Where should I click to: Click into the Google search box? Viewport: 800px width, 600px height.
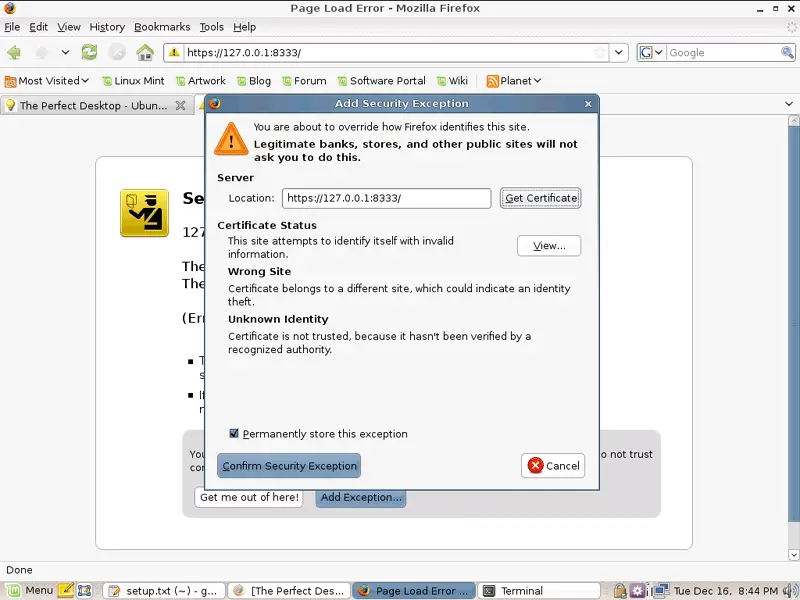722,52
